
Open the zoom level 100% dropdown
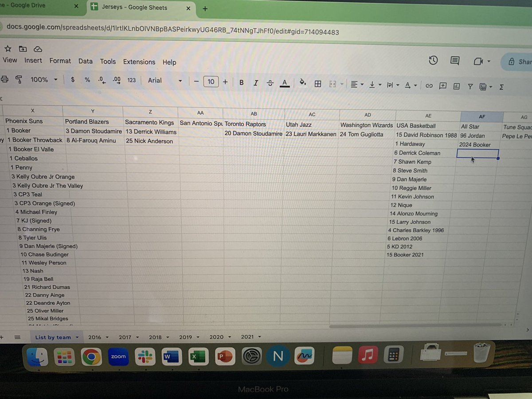(43, 79)
